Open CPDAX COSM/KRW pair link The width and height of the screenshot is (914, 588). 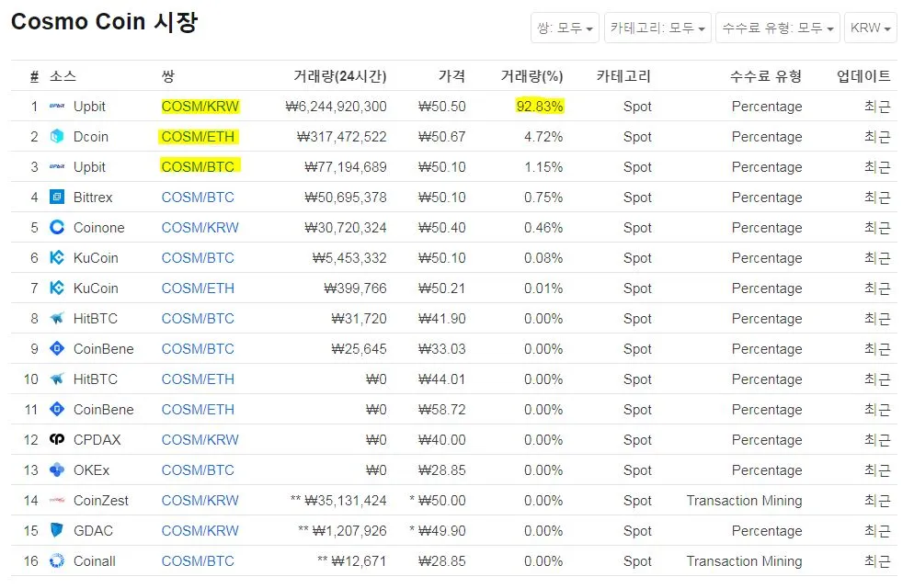(x=200, y=439)
